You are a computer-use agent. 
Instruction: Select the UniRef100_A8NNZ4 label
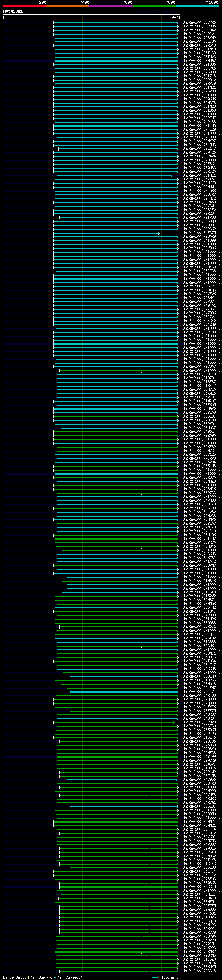pos(199,822)
